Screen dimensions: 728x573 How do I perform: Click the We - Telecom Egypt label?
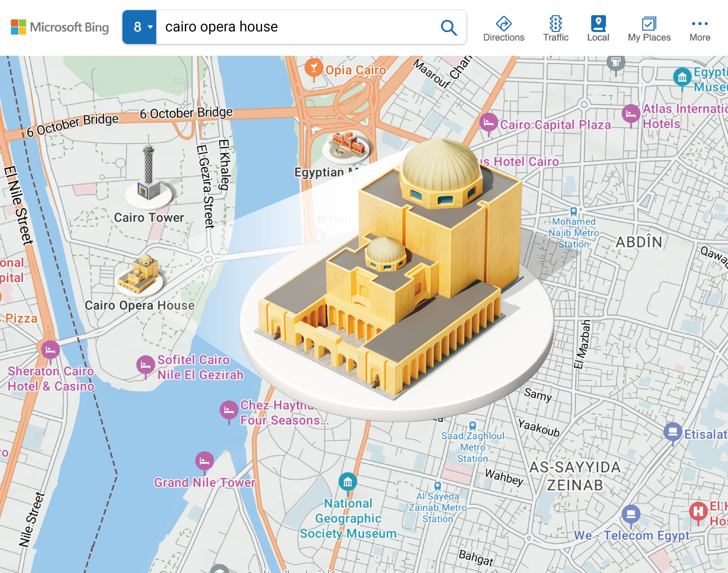click(x=631, y=535)
